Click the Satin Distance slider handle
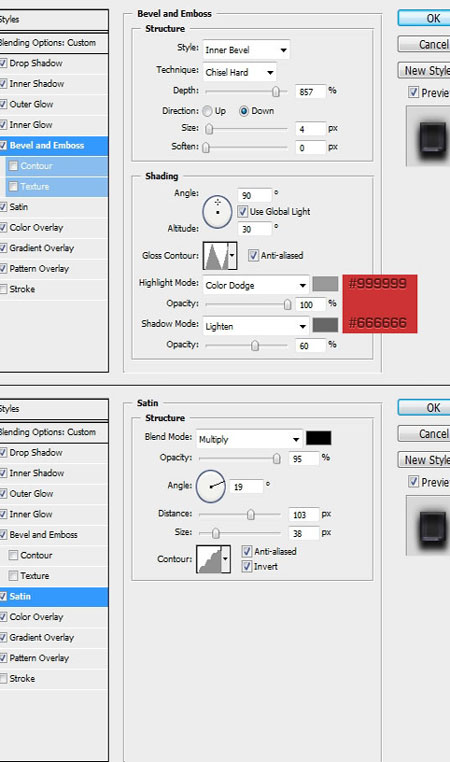 click(251, 514)
